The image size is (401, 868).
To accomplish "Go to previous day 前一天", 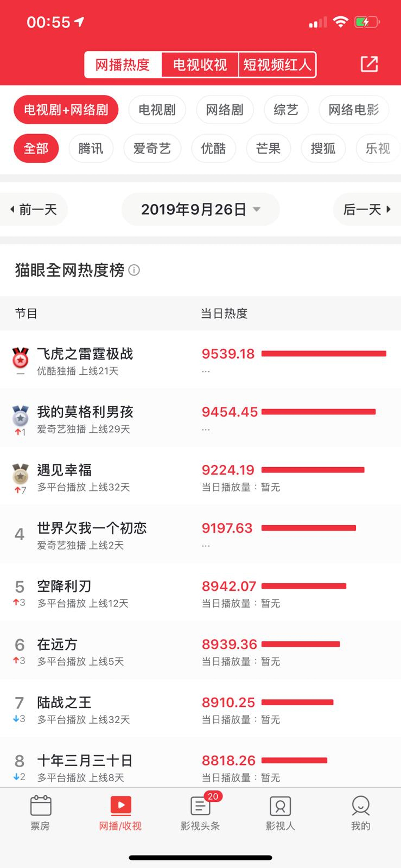I will (34, 209).
